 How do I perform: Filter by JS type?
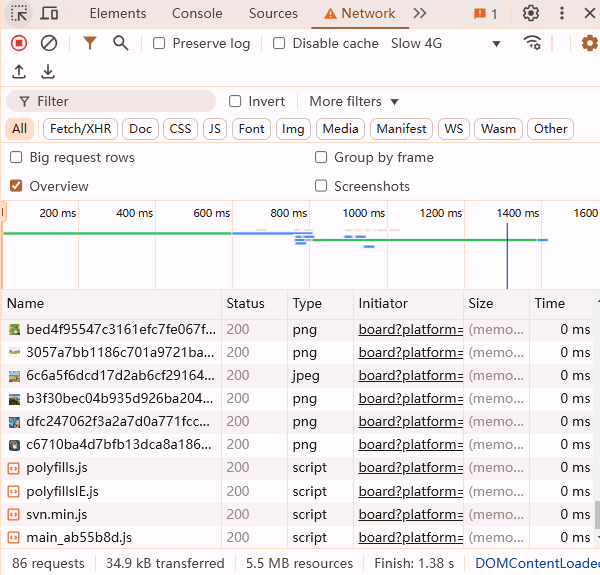(x=215, y=129)
